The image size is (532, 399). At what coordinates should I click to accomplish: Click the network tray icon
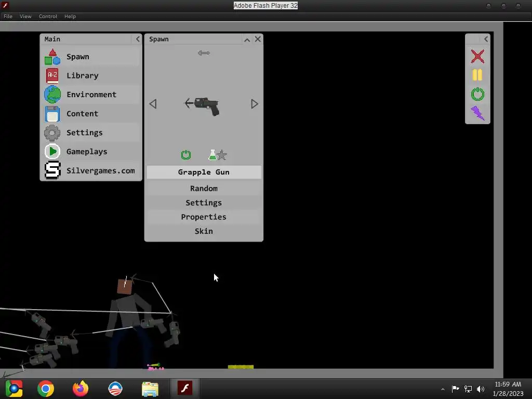[x=468, y=389]
